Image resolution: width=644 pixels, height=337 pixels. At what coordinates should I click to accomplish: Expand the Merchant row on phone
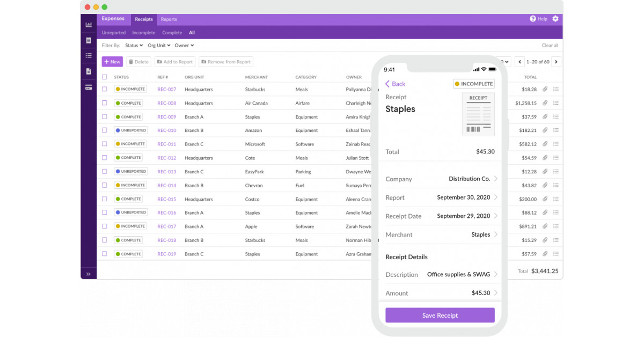[x=441, y=235]
